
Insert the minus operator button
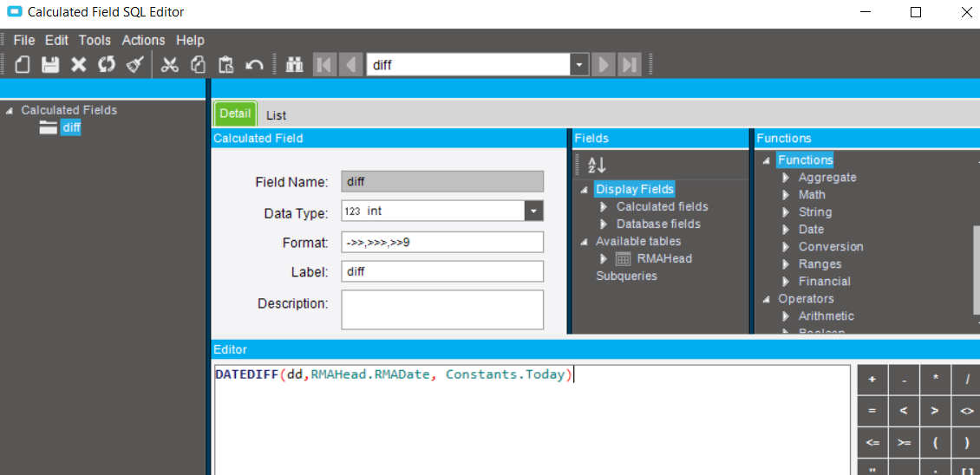[904, 380]
